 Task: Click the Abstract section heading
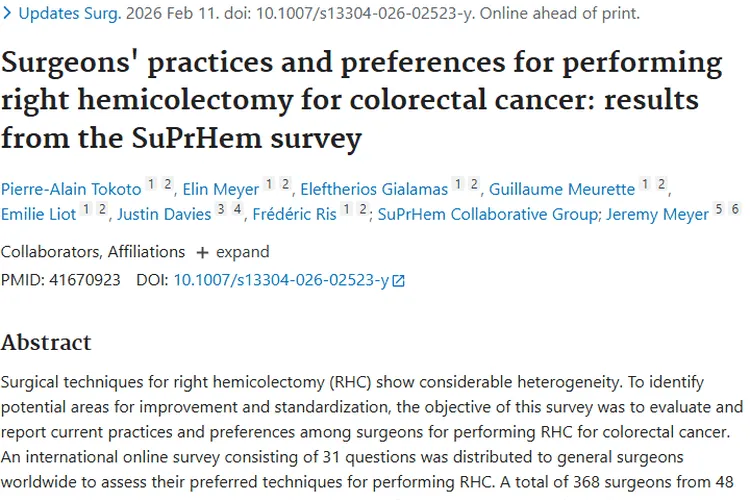point(46,342)
